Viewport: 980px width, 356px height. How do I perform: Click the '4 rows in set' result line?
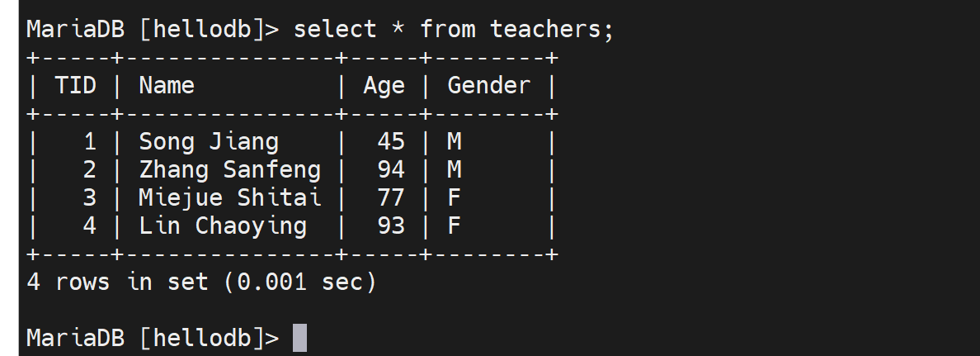[201, 282]
